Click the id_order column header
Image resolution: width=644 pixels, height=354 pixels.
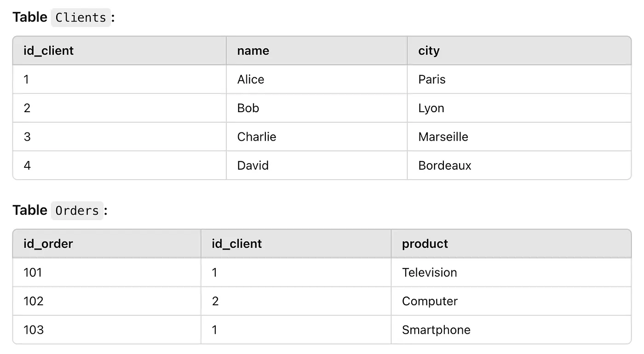[x=107, y=244]
